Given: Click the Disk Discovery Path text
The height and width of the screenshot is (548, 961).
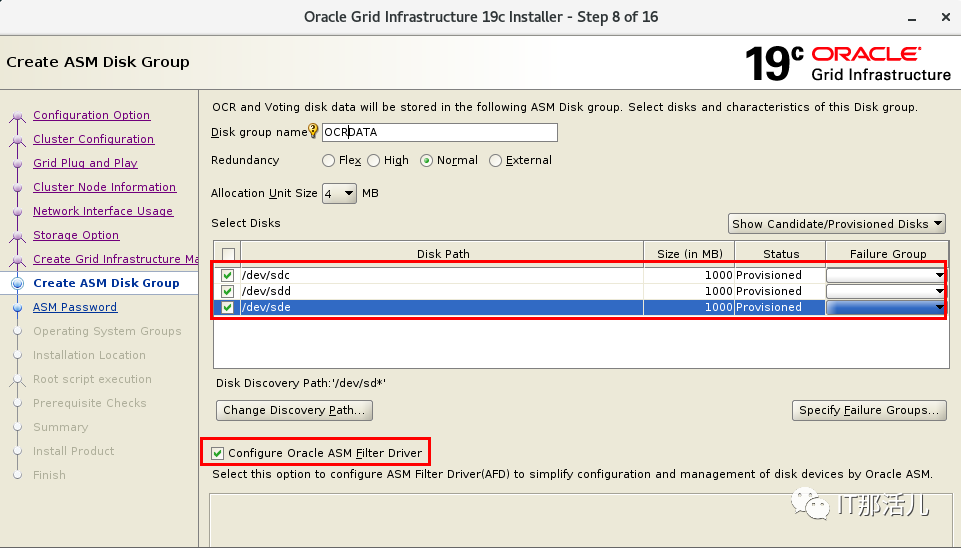Looking at the screenshot, I should tap(301, 383).
